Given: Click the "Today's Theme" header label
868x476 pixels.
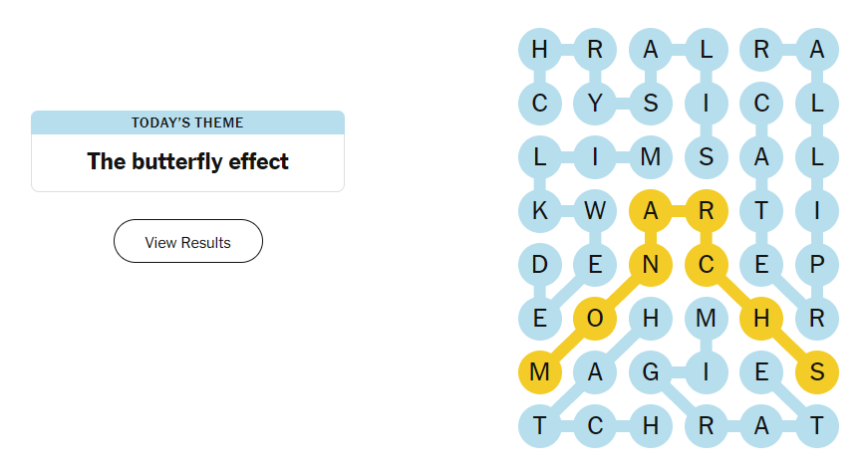Looking at the screenshot, I should pyautogui.click(x=187, y=122).
